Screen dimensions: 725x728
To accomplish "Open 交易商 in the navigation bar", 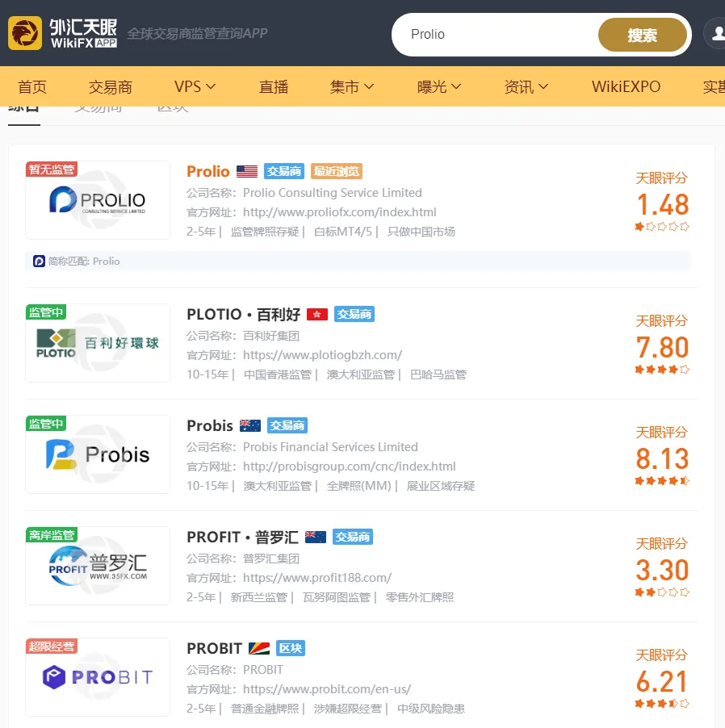I will click(x=110, y=87).
